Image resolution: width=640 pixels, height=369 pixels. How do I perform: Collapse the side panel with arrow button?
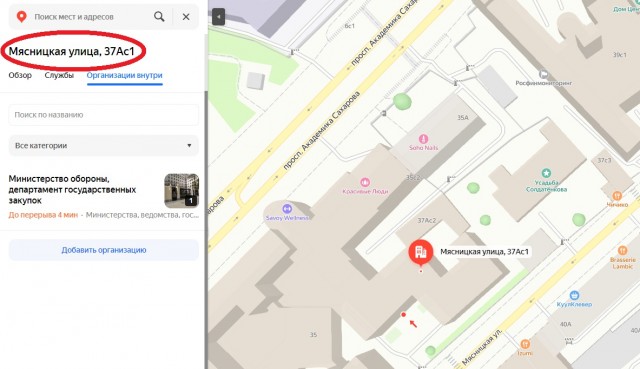(219, 17)
